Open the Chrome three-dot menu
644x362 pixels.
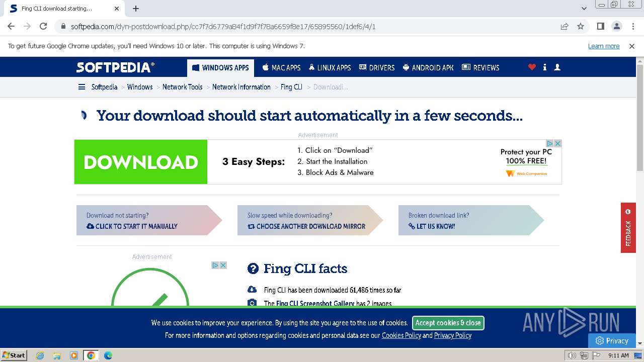click(x=633, y=26)
